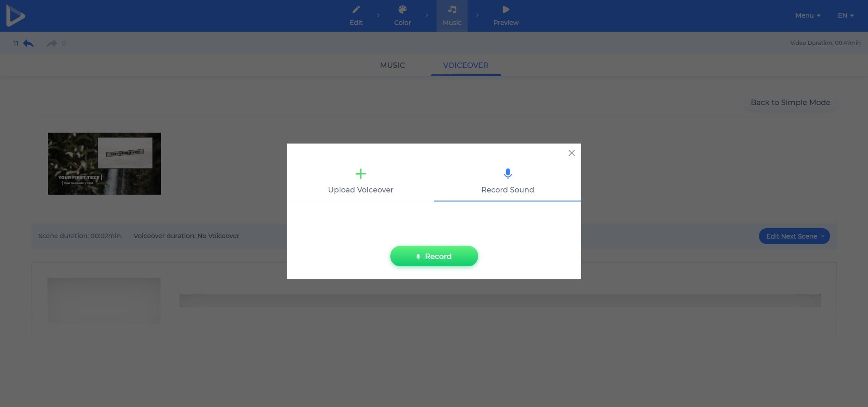Select the Music note step
Viewport: 868px width, 407px height.
[x=452, y=10]
